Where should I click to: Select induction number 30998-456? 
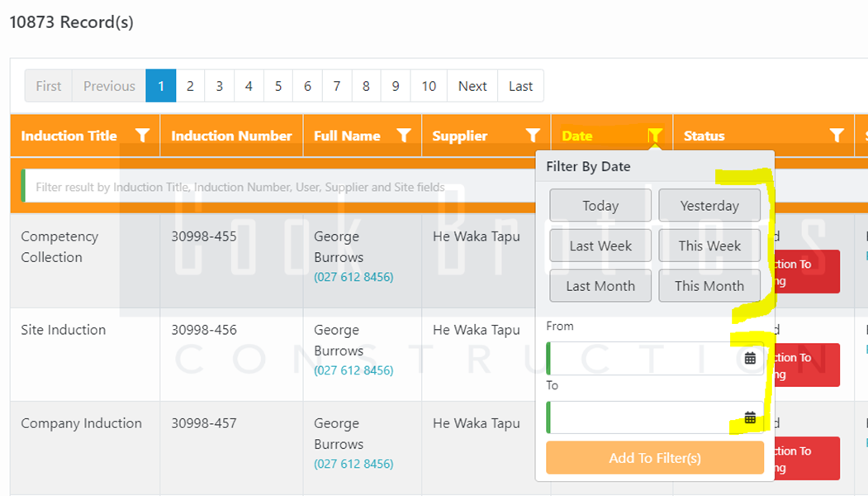click(x=204, y=331)
